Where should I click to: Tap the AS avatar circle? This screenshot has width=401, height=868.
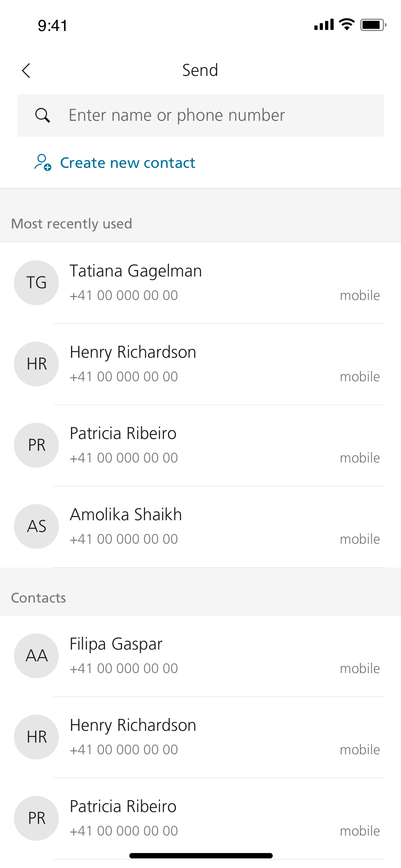click(36, 526)
